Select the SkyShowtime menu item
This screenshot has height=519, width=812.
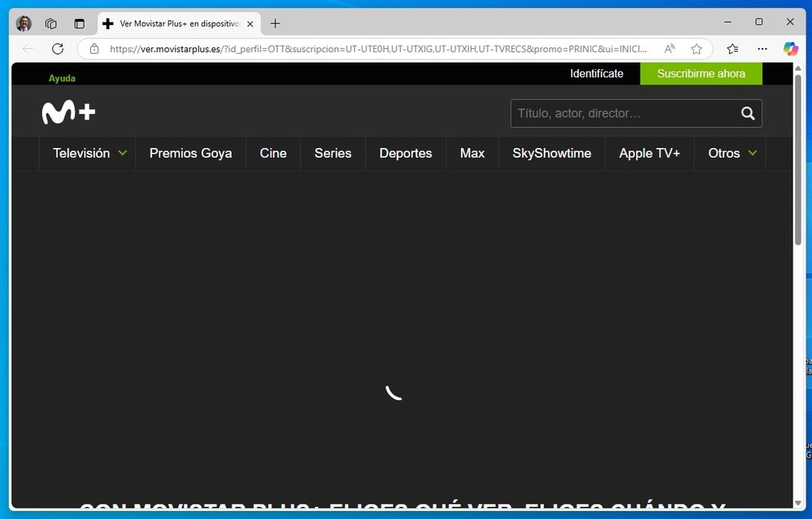click(551, 153)
